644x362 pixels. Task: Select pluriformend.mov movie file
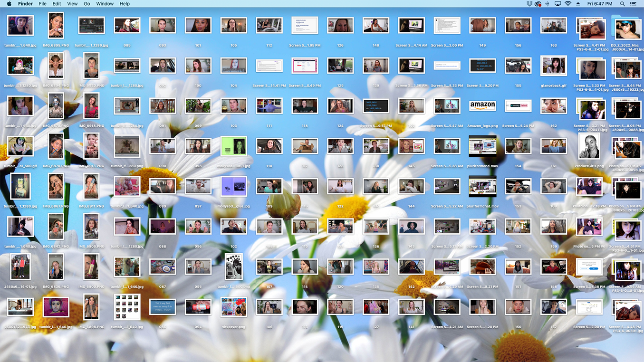point(482,146)
